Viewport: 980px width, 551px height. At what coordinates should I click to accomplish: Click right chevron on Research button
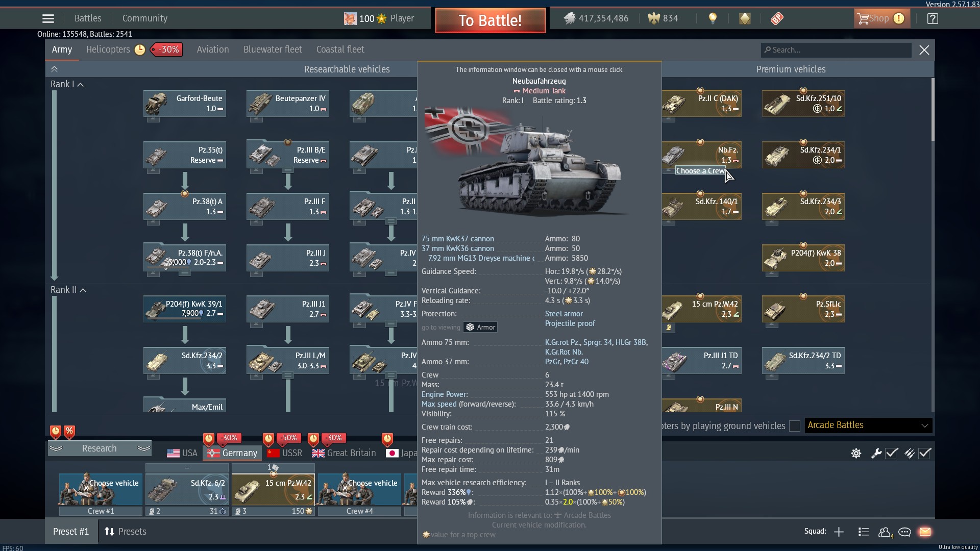[x=144, y=448]
